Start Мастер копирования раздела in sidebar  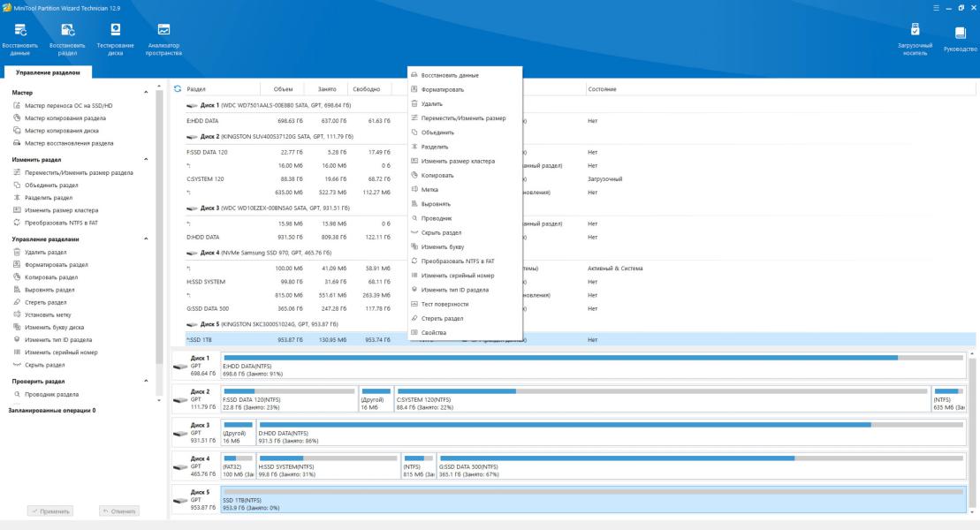coord(59,118)
